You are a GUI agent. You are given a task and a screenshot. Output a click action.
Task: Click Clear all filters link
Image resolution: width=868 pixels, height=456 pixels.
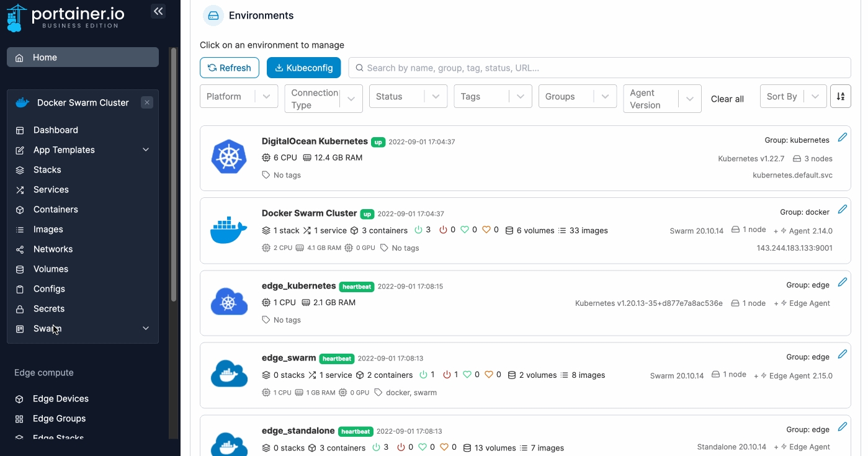(x=727, y=99)
